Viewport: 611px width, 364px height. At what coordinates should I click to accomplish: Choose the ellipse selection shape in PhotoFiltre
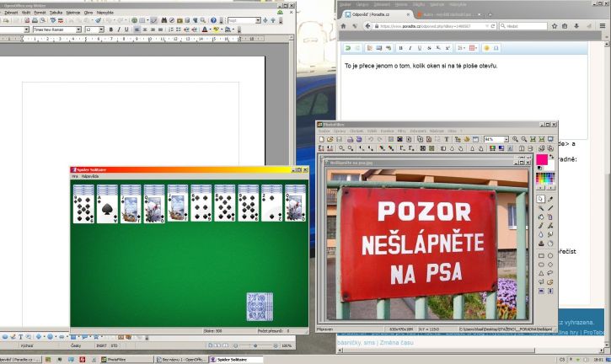[x=550, y=256]
